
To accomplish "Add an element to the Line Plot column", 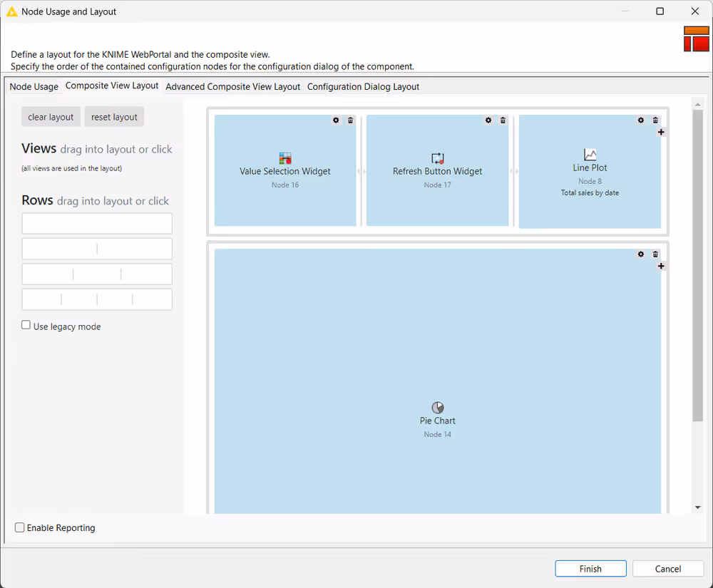I will (x=661, y=132).
